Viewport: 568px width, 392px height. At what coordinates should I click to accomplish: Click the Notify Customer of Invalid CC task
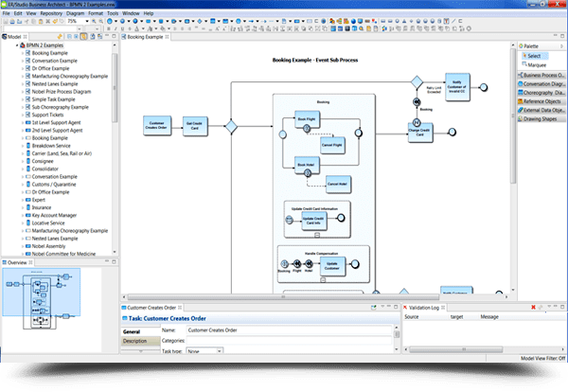pyautogui.click(x=454, y=88)
